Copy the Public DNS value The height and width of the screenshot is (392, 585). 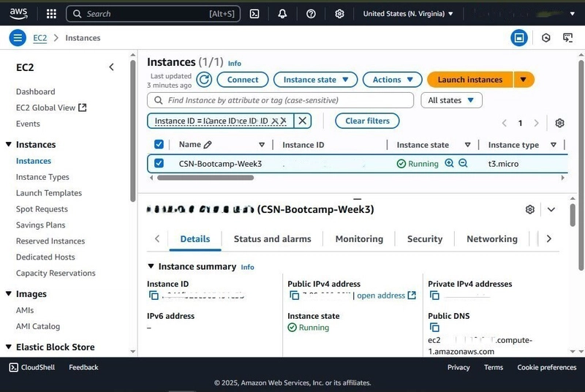(x=434, y=328)
